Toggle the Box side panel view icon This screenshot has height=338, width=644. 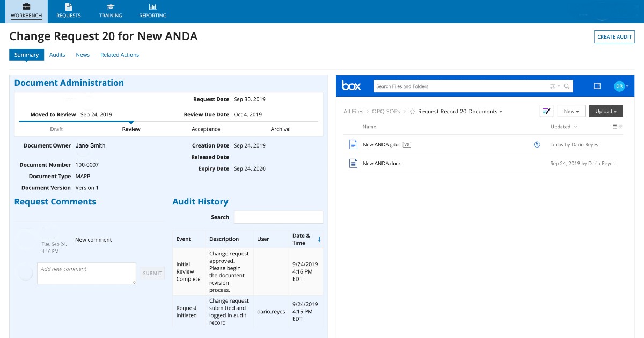[x=597, y=86]
